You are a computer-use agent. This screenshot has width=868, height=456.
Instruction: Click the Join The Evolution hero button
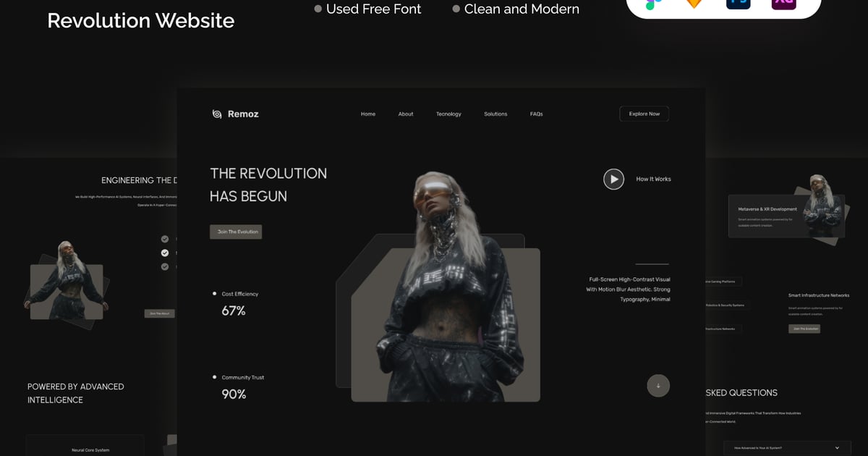click(236, 232)
